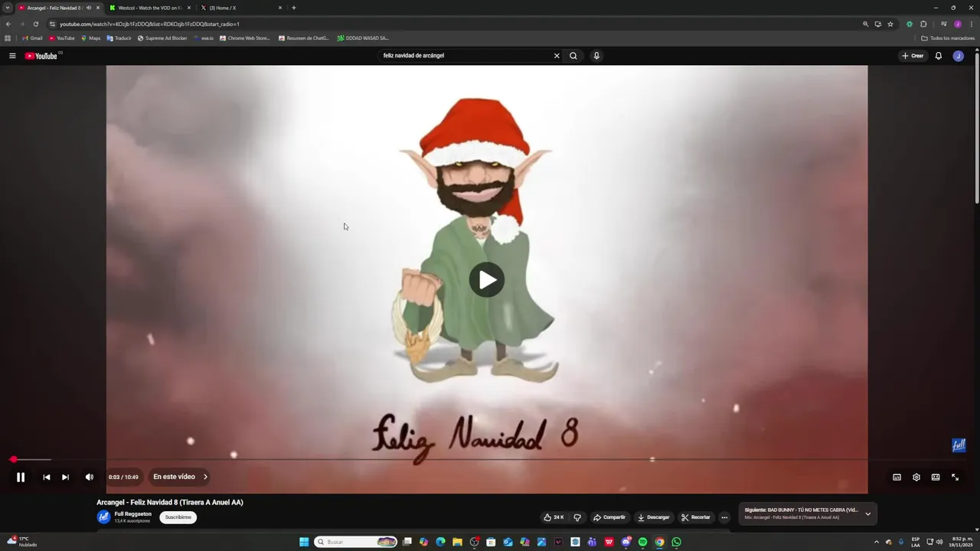Click the large play overlay on the video
The height and width of the screenshot is (551, 980).
[487, 280]
